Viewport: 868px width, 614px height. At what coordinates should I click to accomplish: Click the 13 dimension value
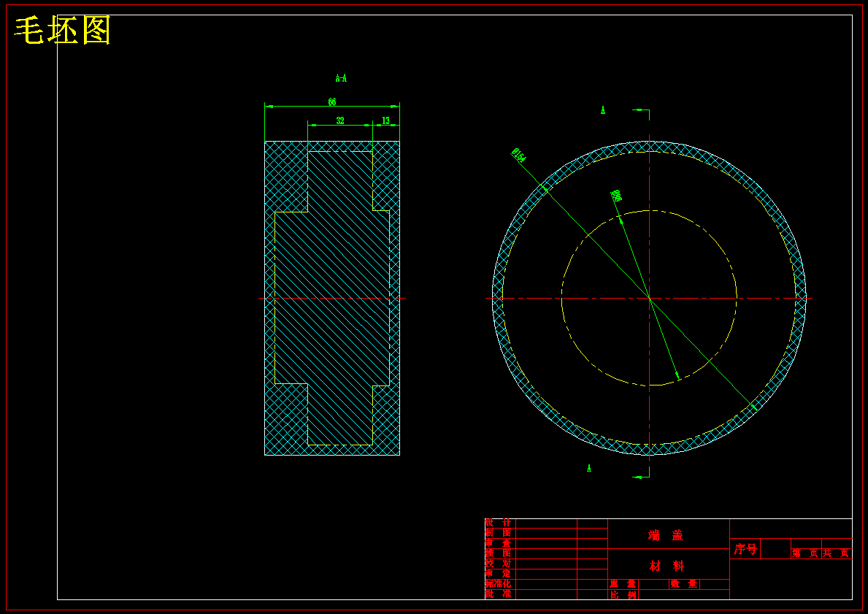(x=386, y=120)
